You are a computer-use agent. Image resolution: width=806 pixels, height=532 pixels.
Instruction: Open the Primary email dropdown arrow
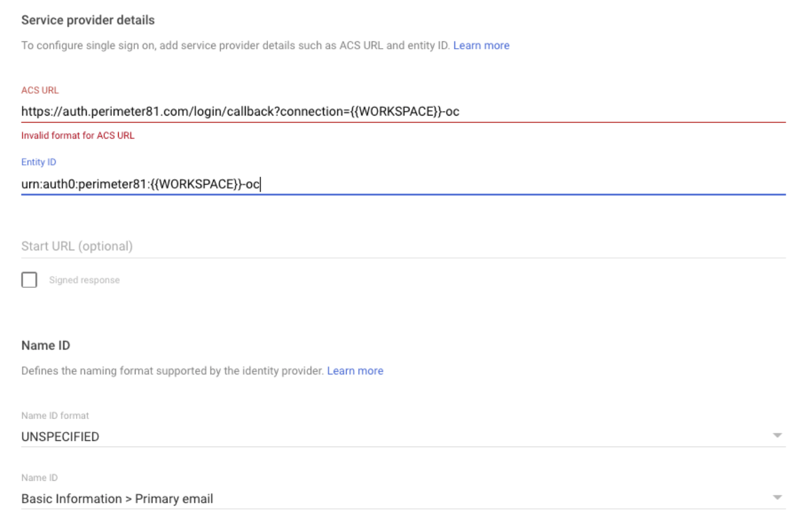click(777, 498)
